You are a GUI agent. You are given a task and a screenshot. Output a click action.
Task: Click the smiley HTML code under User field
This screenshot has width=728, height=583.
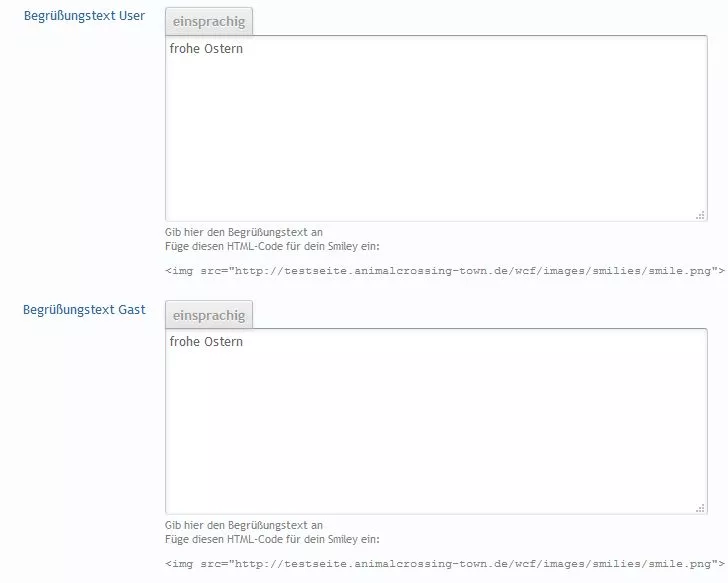pyautogui.click(x=445, y=271)
